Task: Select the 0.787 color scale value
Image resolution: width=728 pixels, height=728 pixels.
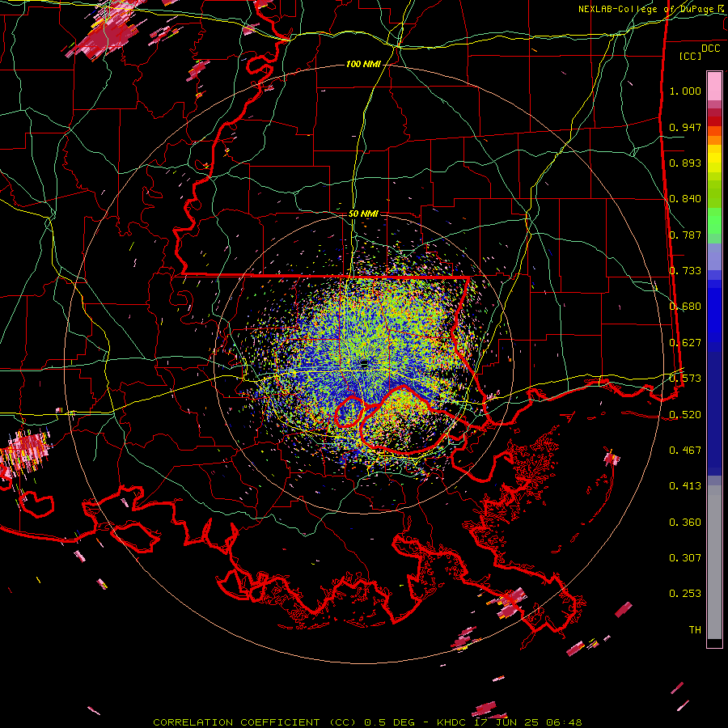Action: [x=685, y=235]
